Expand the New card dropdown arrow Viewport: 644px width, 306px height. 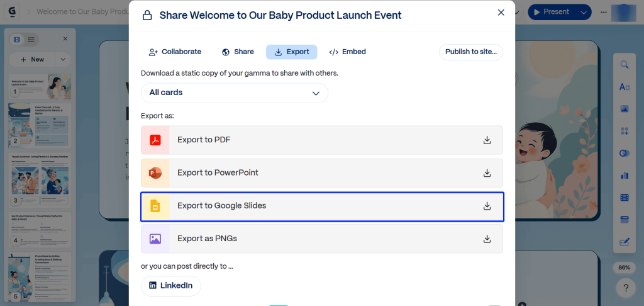pos(62,59)
